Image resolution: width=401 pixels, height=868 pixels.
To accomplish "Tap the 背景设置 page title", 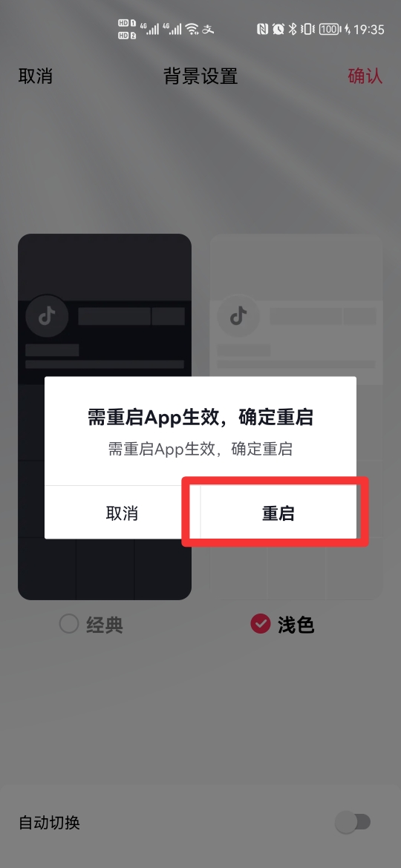I will coord(200,76).
